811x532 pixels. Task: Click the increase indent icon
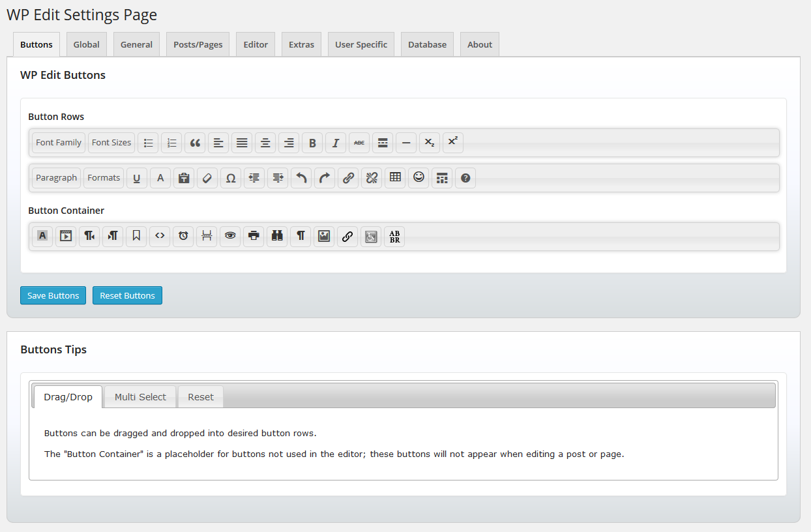278,178
